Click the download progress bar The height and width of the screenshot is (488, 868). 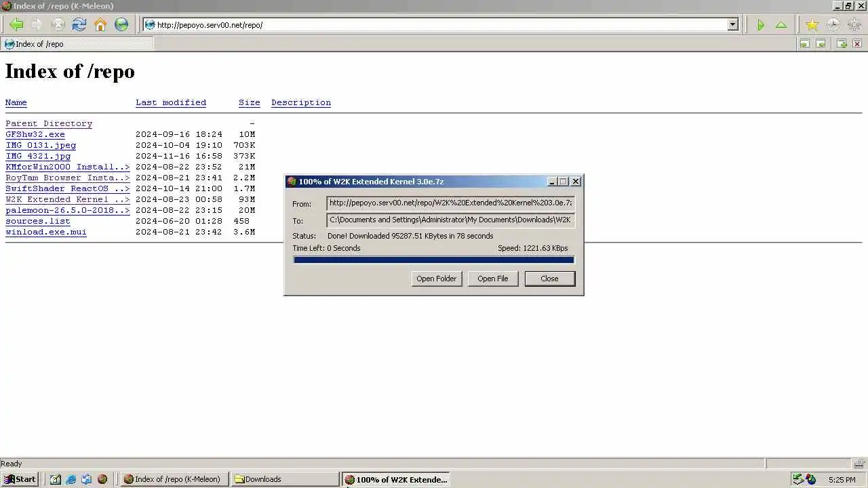(433, 260)
